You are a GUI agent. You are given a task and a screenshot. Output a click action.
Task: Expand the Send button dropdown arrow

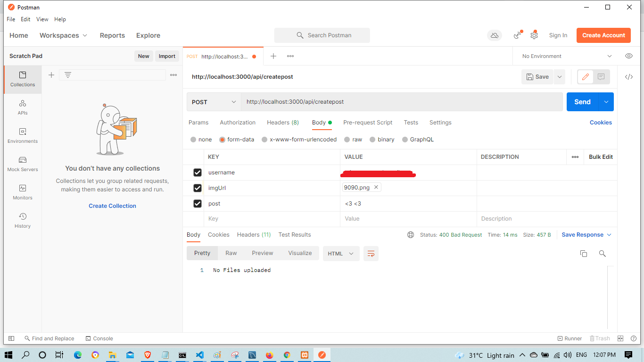tap(606, 102)
